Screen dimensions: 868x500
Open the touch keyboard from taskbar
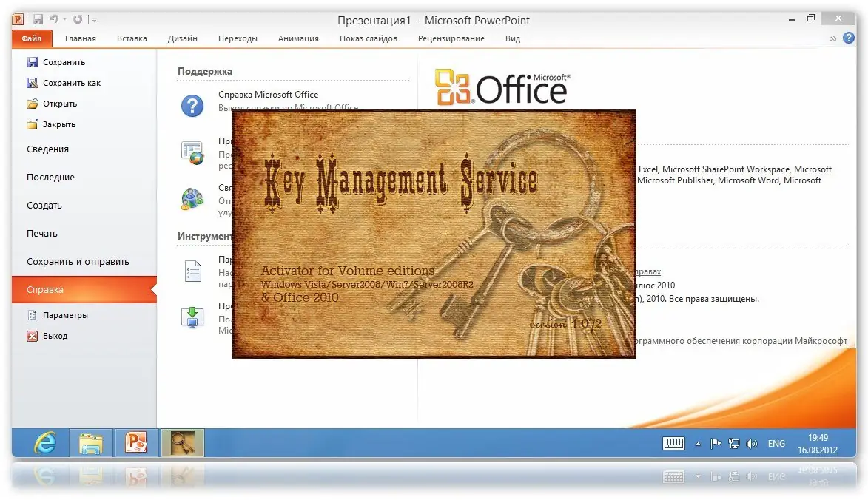point(673,444)
